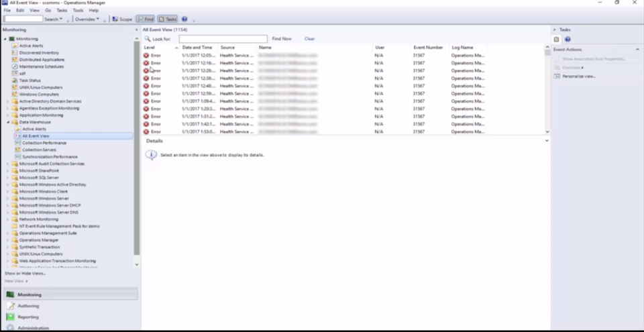Select Maintenance Schedules view
The width and height of the screenshot is (644, 332).
click(41, 66)
